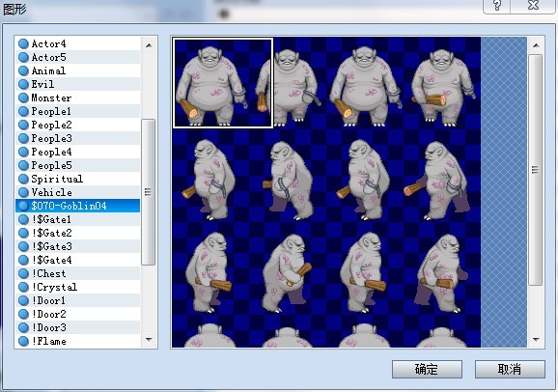Select Actor5 in the graphic list

tap(77, 57)
